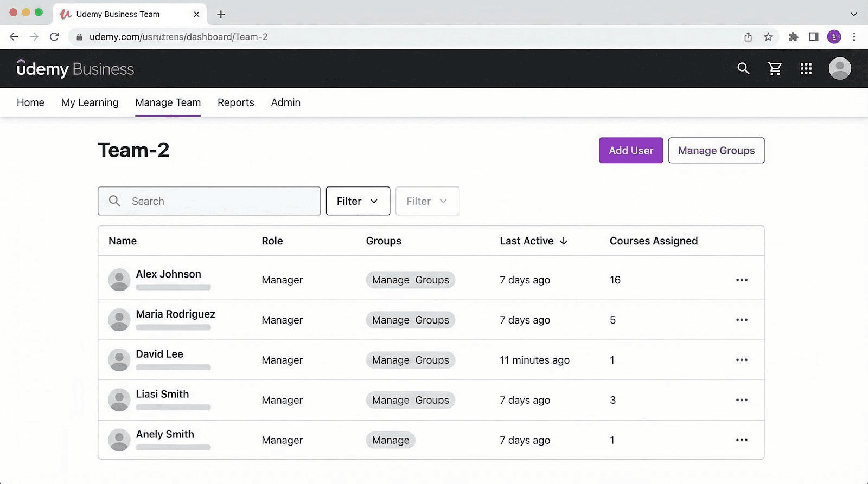Expand the greyed-out second Filter dropdown
The width and height of the screenshot is (868, 484).
[427, 201]
